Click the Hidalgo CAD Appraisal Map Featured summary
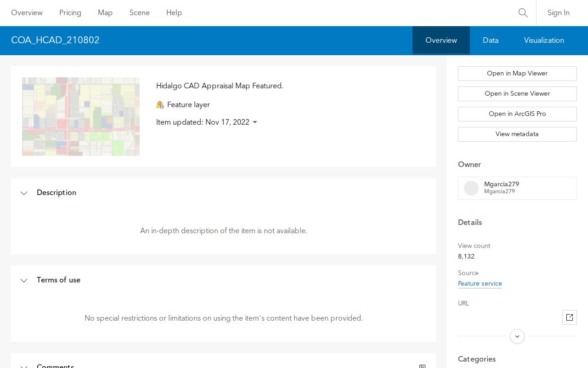 220,86
